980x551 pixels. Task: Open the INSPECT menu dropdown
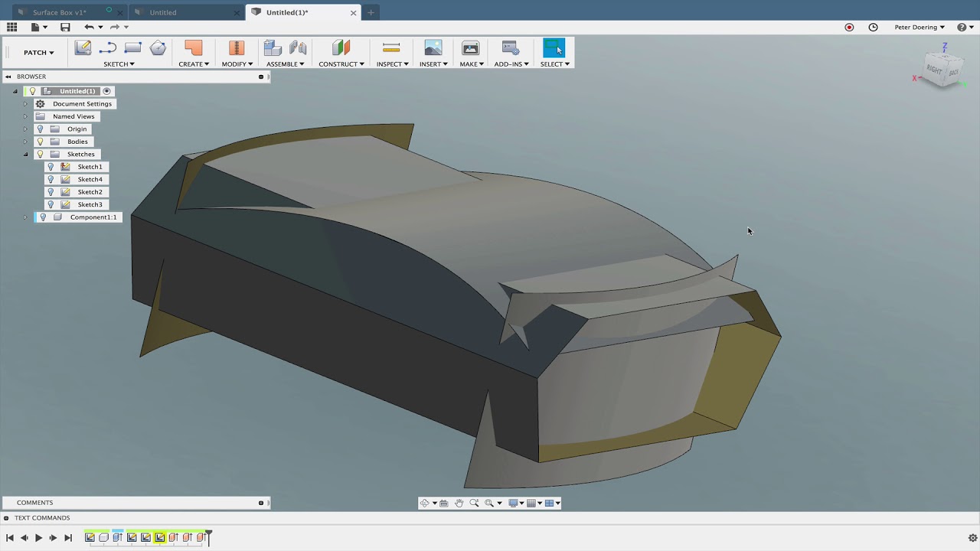point(392,64)
